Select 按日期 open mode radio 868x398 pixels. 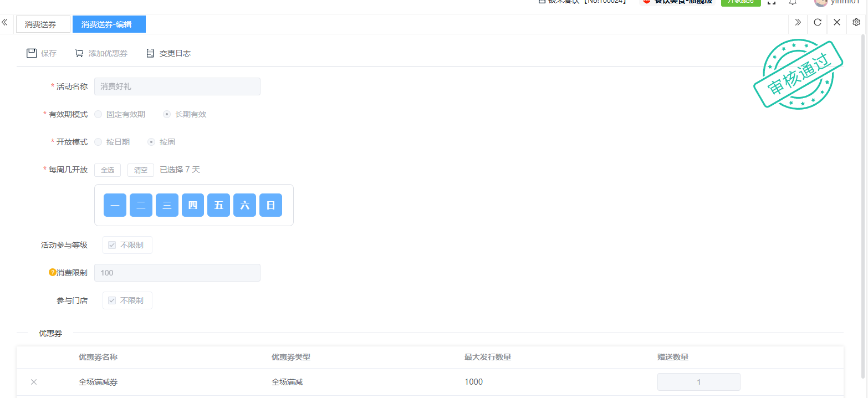point(98,142)
